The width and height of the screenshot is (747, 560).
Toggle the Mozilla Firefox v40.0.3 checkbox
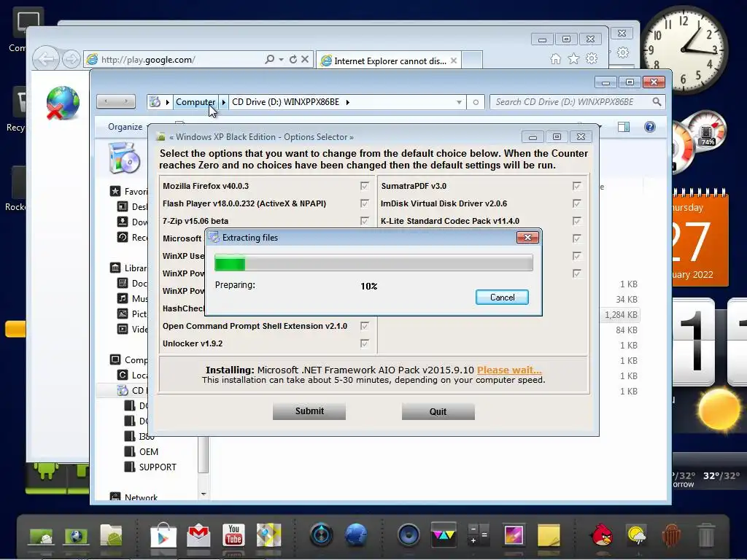pos(365,186)
